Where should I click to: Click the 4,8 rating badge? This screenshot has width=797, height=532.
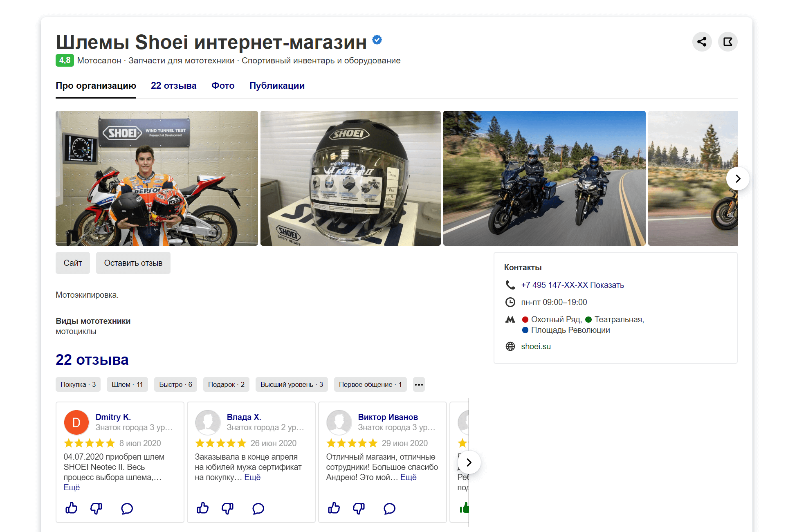[x=65, y=61]
